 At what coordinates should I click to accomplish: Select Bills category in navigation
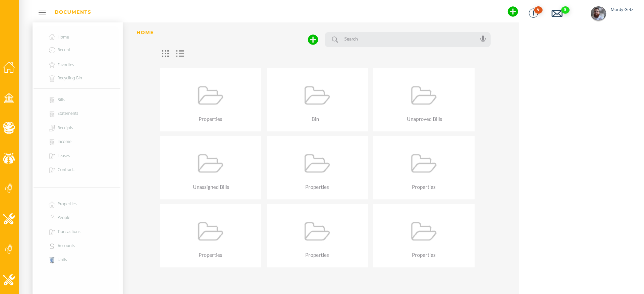(57, 100)
